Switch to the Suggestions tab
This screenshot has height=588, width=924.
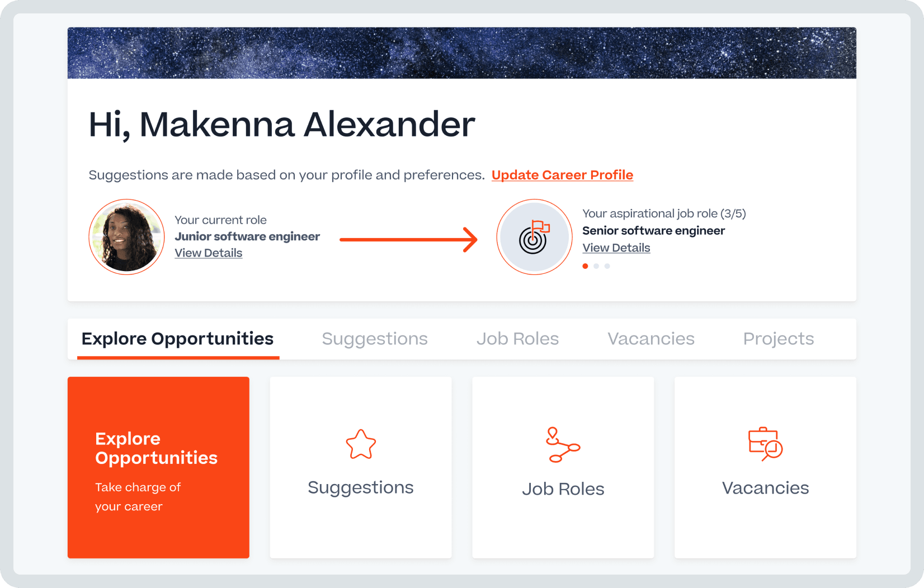375,339
